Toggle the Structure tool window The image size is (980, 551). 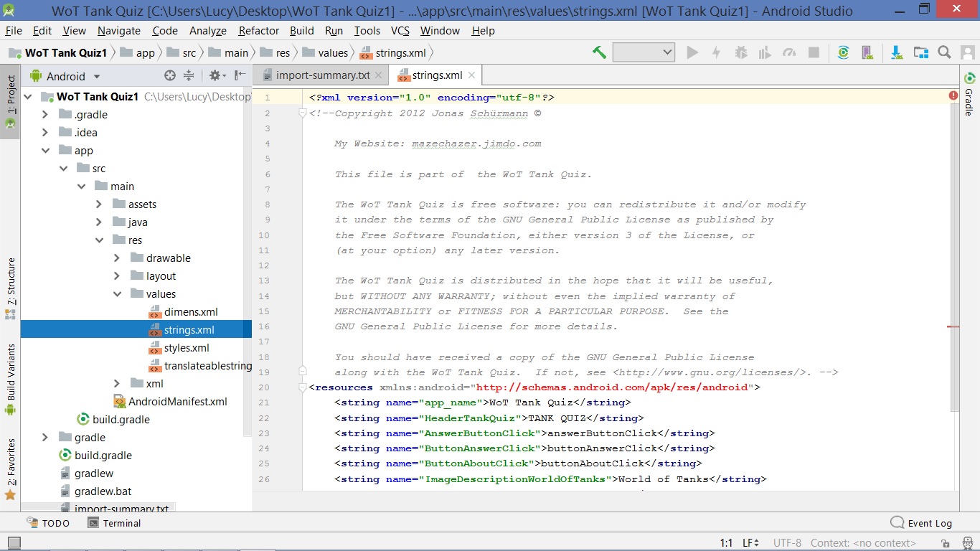tap(10, 288)
